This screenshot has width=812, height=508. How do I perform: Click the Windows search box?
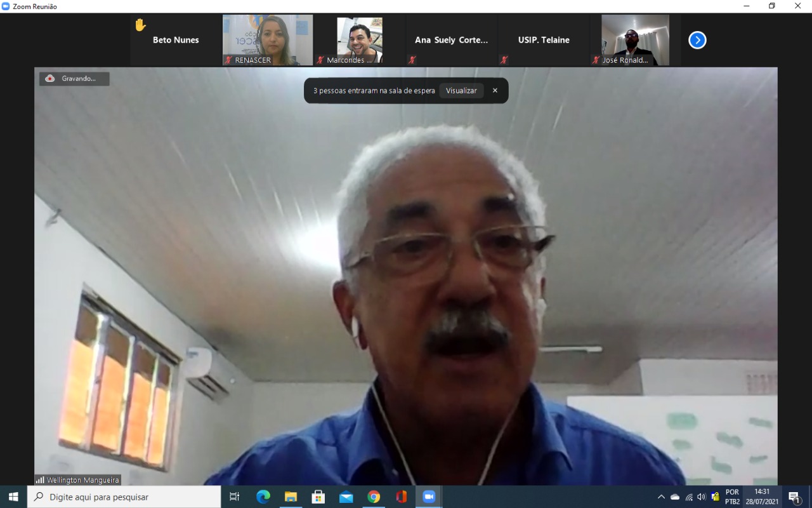(124, 497)
